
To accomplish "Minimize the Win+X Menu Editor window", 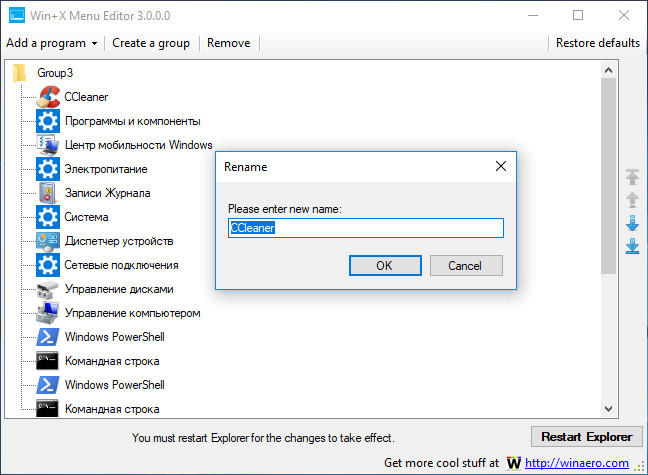I will click(533, 15).
